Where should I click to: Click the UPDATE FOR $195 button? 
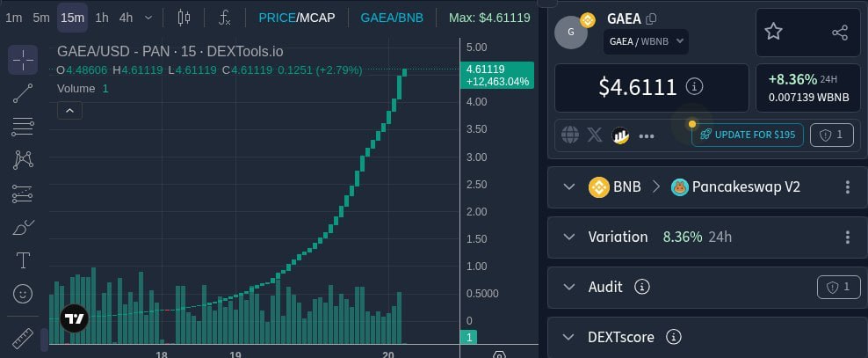click(748, 135)
